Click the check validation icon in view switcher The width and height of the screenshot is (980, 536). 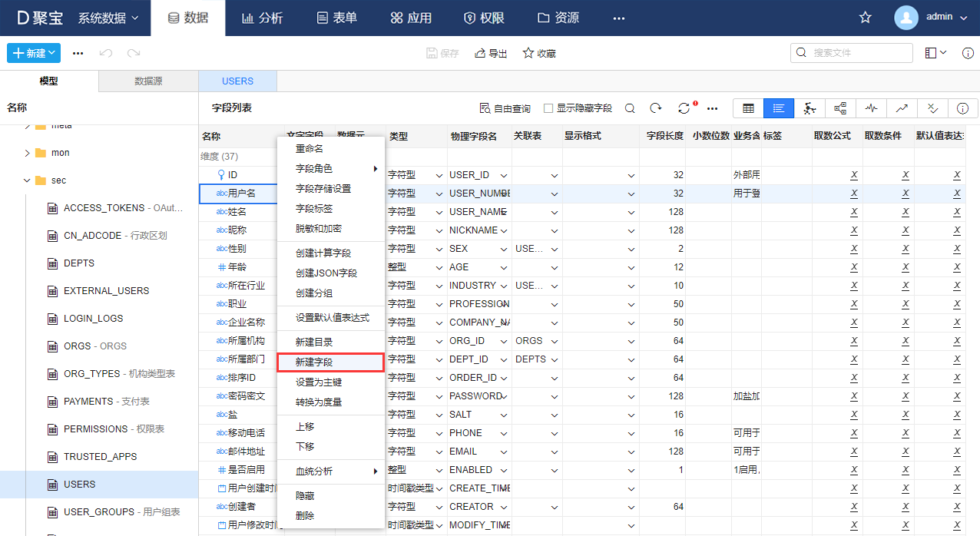tap(932, 108)
